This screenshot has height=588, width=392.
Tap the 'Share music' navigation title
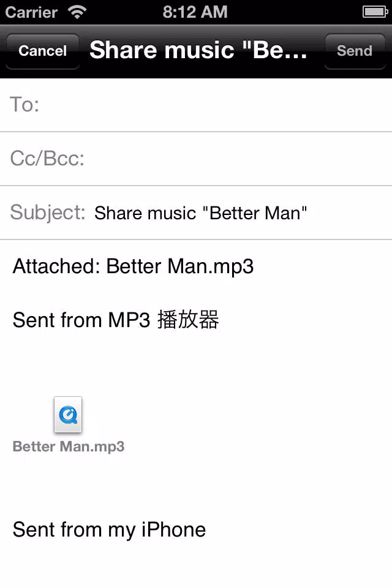pos(198,50)
